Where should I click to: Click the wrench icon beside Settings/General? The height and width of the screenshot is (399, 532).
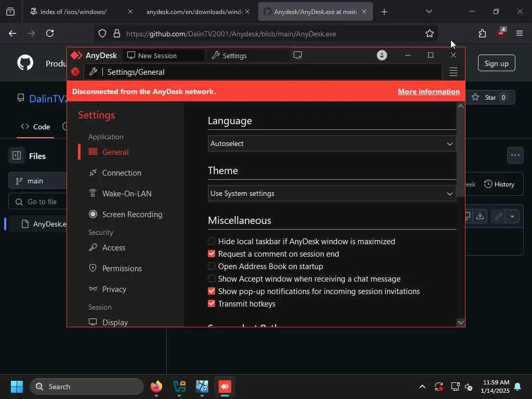point(93,72)
